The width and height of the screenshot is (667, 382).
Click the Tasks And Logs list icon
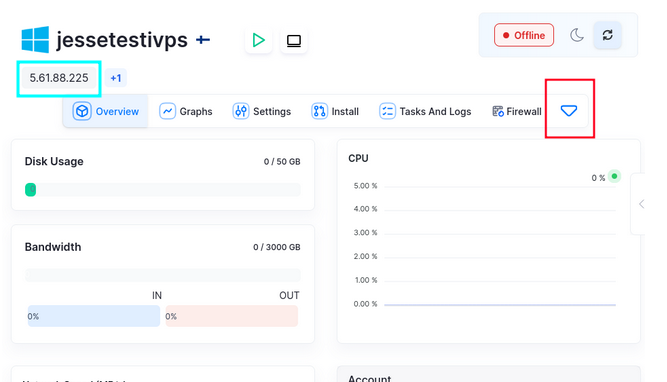coord(388,111)
